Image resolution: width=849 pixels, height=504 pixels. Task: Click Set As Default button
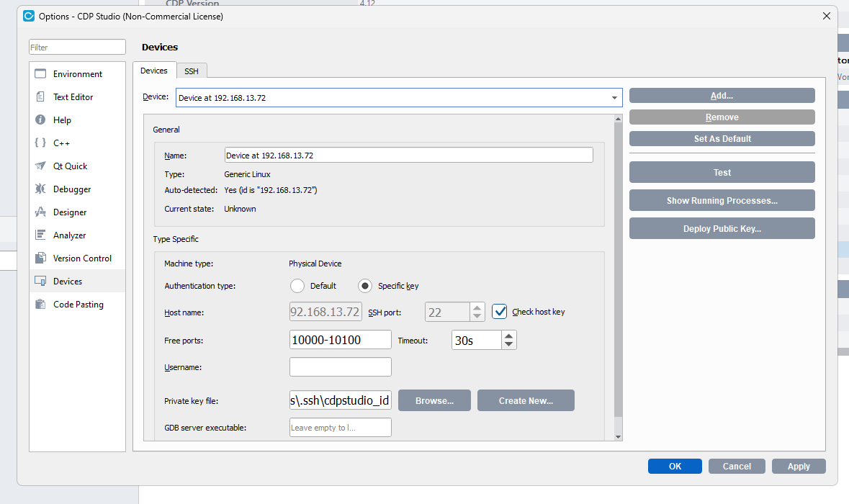tap(722, 138)
